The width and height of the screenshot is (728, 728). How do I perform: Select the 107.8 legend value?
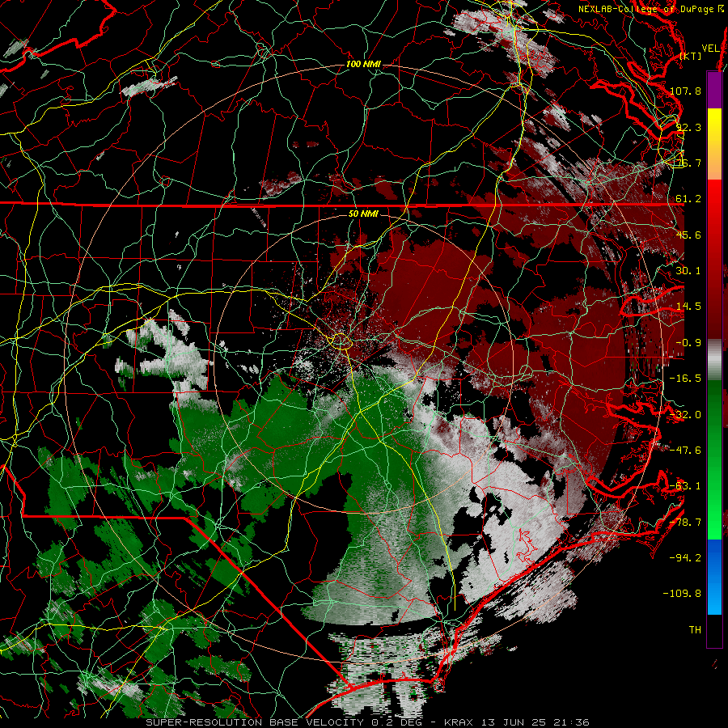[685, 91]
